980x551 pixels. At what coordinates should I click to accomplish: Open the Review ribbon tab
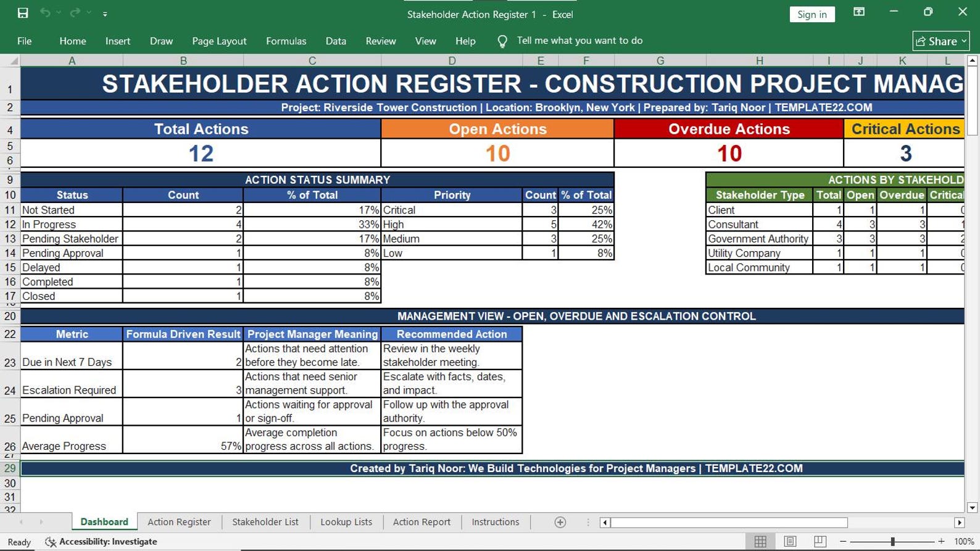click(381, 41)
